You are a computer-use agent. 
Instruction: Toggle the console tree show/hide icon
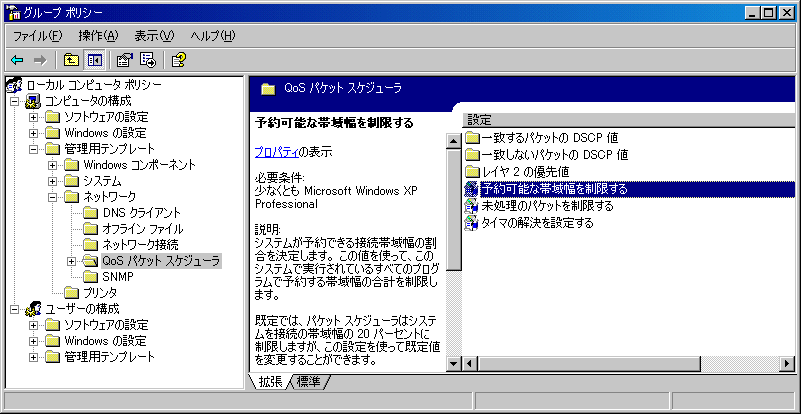tap(94, 61)
